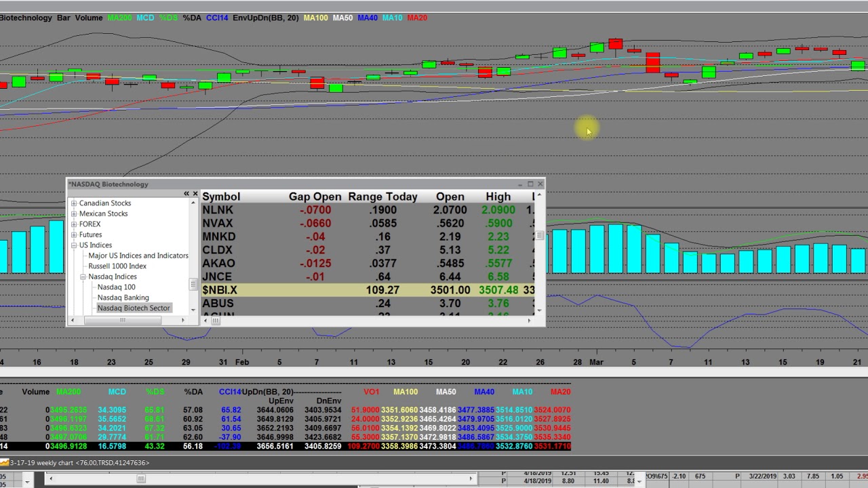868x488 pixels.
Task: Select Major US Indices and Indicators
Action: click(138, 256)
